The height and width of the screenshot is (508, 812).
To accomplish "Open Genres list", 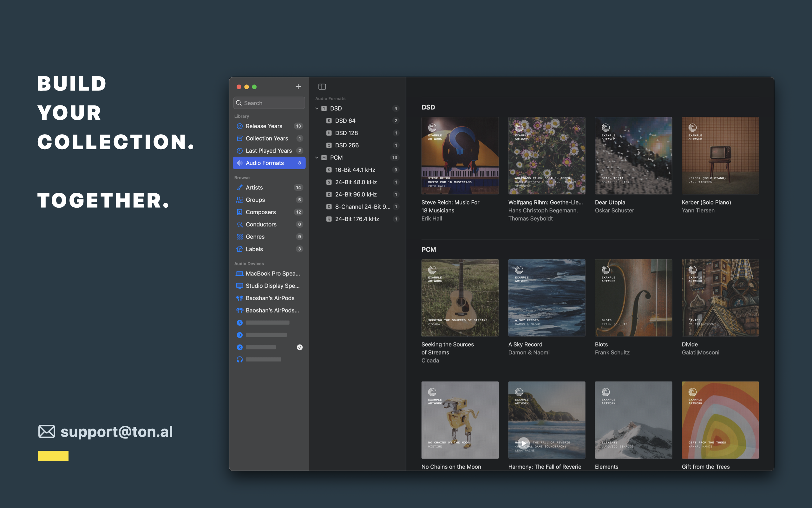I will point(269,237).
